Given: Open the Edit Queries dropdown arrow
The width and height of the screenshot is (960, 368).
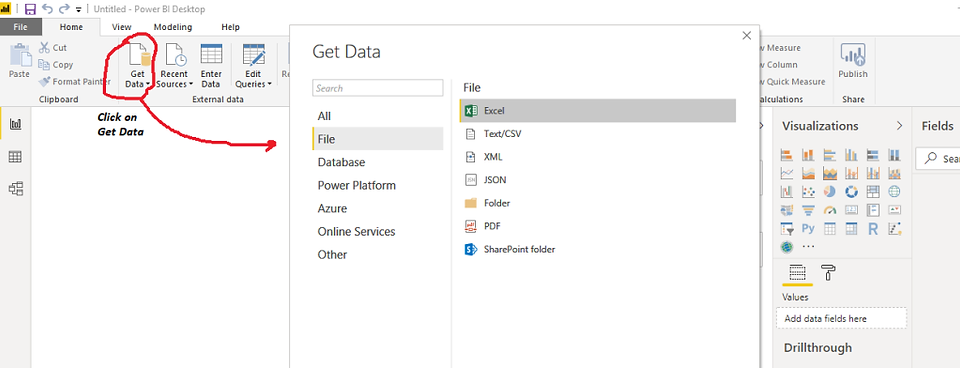Looking at the screenshot, I should click(x=269, y=84).
